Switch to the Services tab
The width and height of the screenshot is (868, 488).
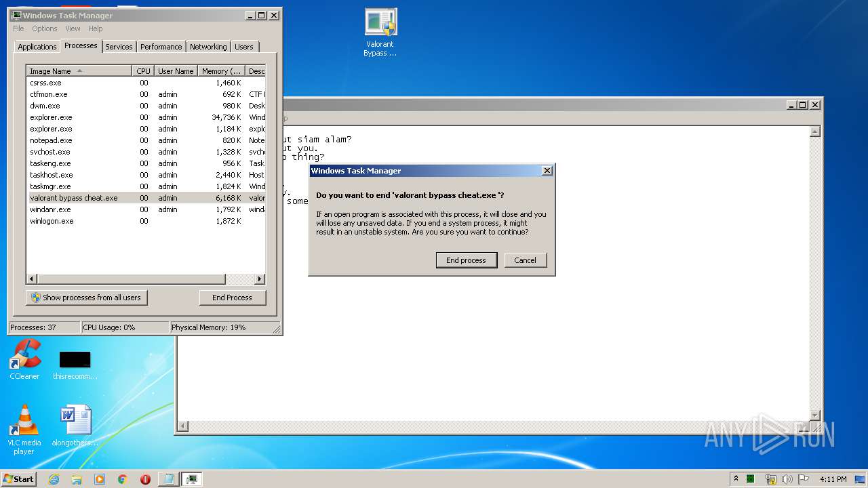119,47
